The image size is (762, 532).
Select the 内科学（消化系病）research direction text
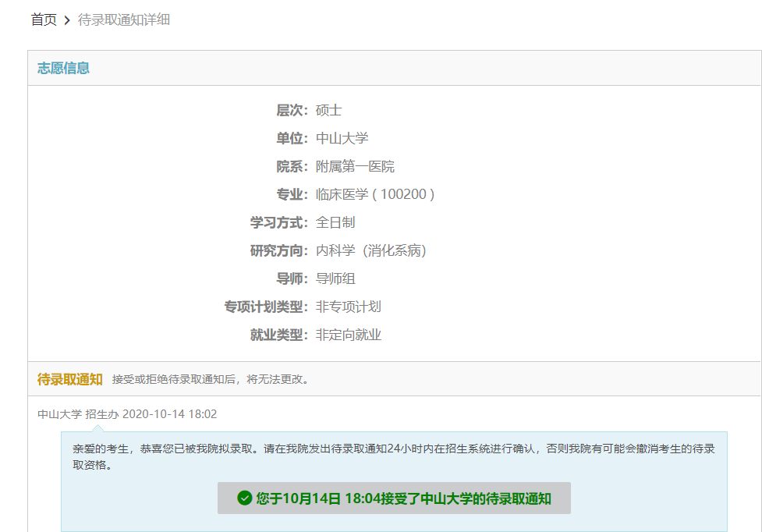(371, 250)
